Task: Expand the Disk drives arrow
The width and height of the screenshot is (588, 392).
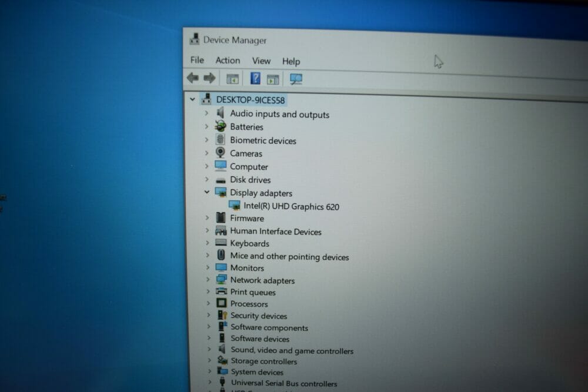Action: point(206,179)
